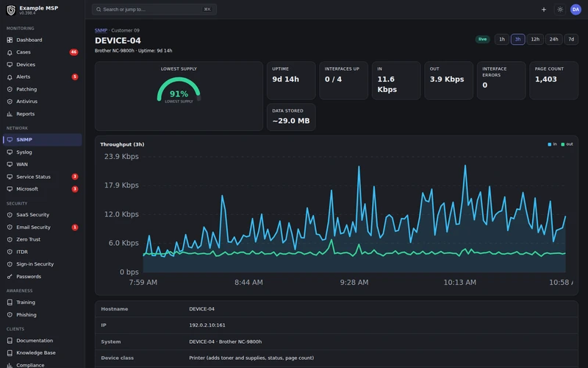Click the Documentation book icon
This screenshot has height=368, width=588.
pos(10,341)
